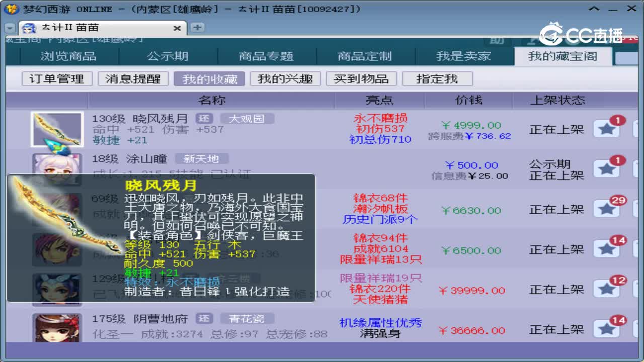Select 我的收藏 button
Image resolution: width=644 pixels, height=362 pixels.
point(209,79)
